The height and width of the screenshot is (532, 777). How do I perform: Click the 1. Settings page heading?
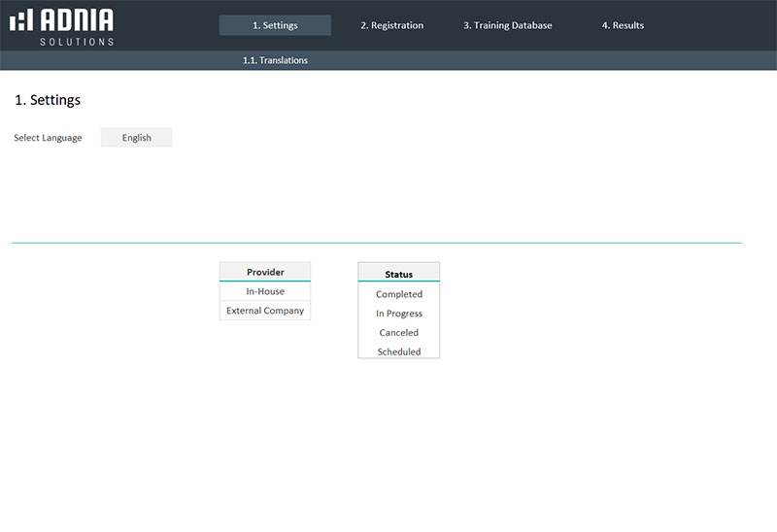pyautogui.click(x=48, y=100)
